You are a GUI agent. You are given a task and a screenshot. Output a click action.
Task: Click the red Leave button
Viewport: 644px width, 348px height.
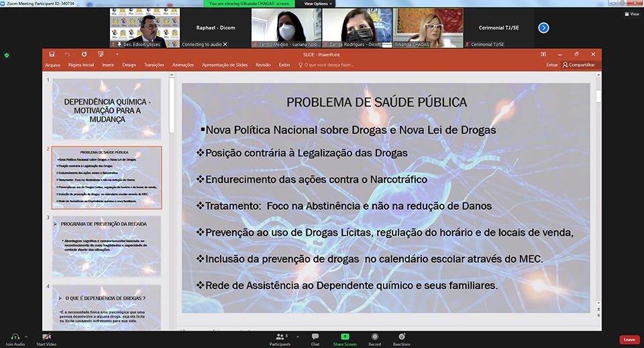629,339
